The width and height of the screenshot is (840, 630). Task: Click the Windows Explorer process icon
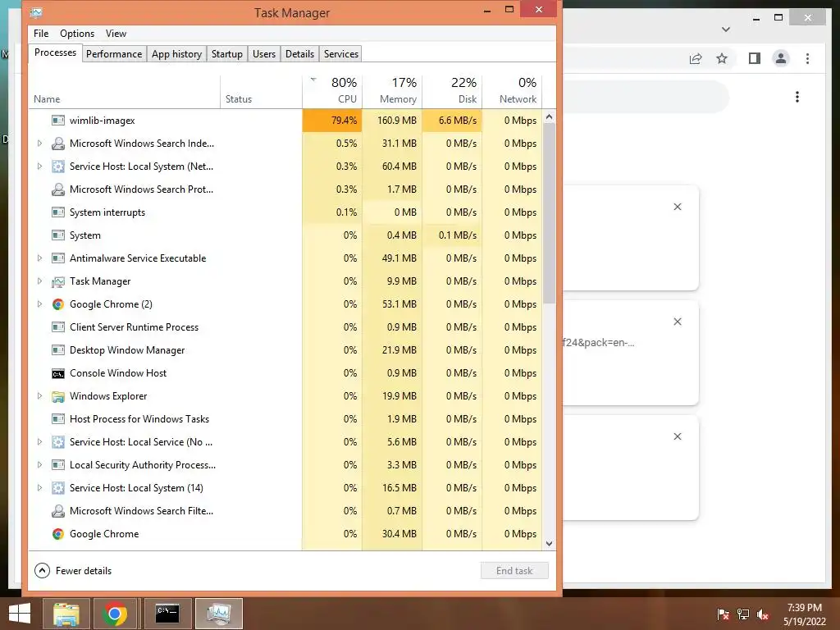tap(58, 396)
